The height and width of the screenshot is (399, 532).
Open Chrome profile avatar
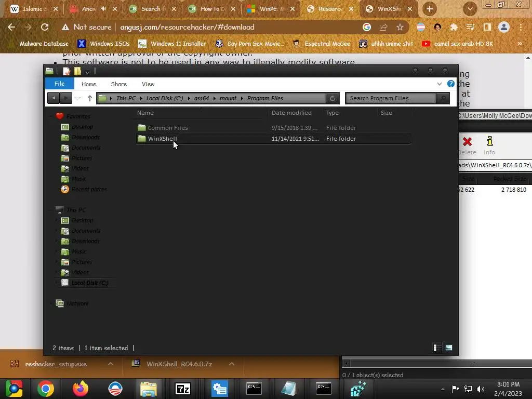504,27
